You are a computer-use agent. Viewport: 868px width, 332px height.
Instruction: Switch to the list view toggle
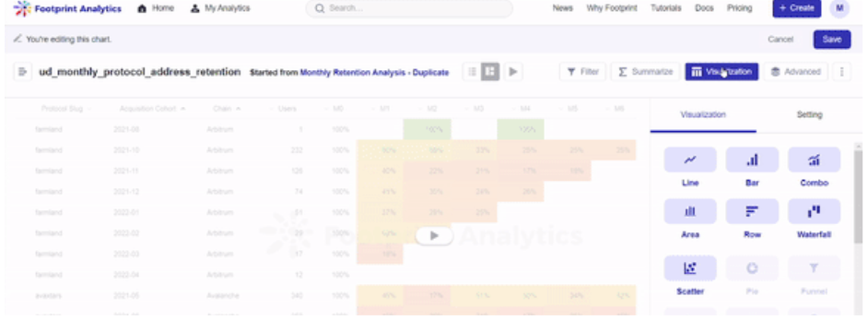click(x=472, y=72)
